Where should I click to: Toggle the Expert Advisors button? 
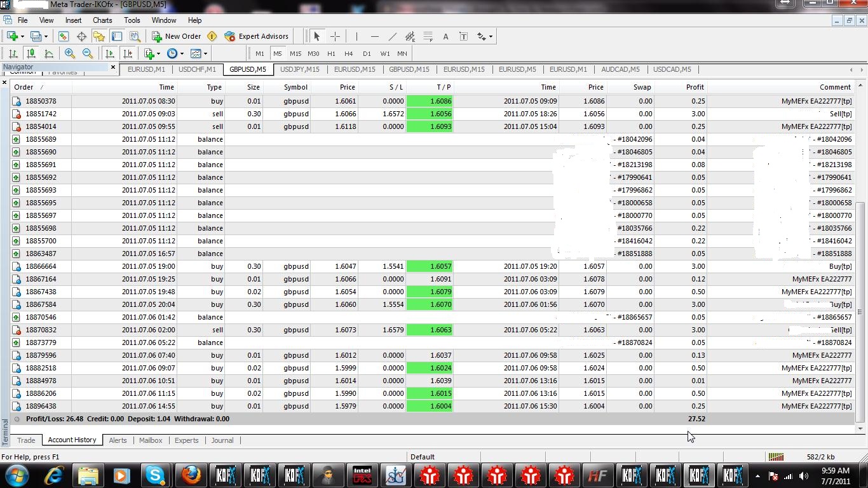(256, 36)
